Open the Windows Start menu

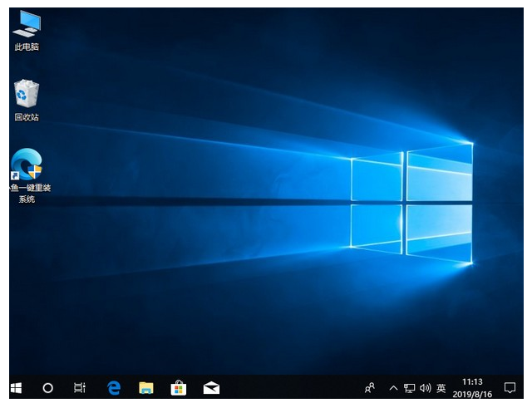point(16,387)
